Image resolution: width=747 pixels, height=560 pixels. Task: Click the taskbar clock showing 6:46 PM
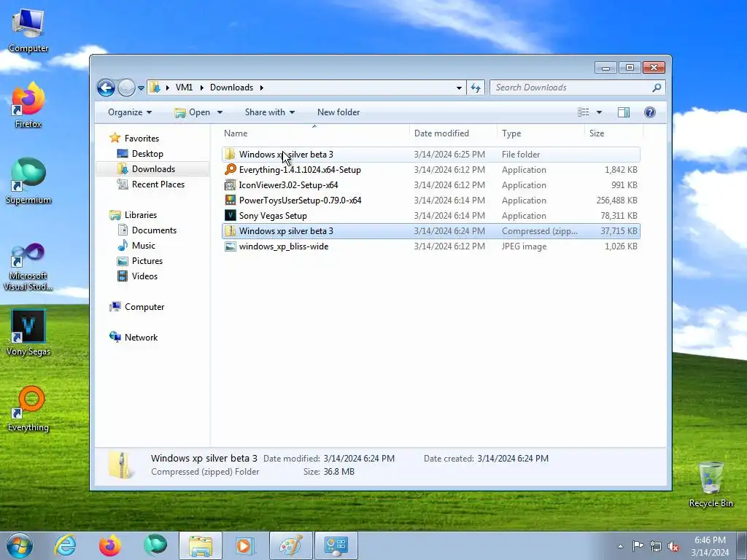pyautogui.click(x=710, y=546)
